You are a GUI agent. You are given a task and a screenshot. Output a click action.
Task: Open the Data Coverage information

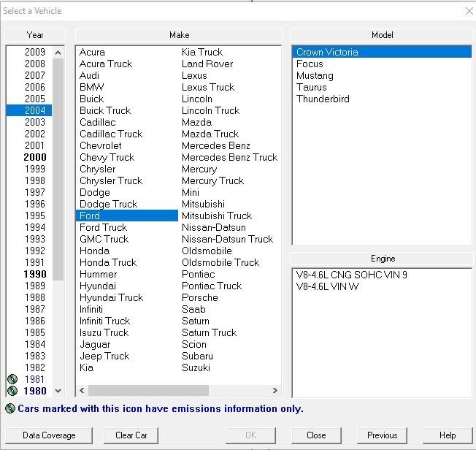49,435
